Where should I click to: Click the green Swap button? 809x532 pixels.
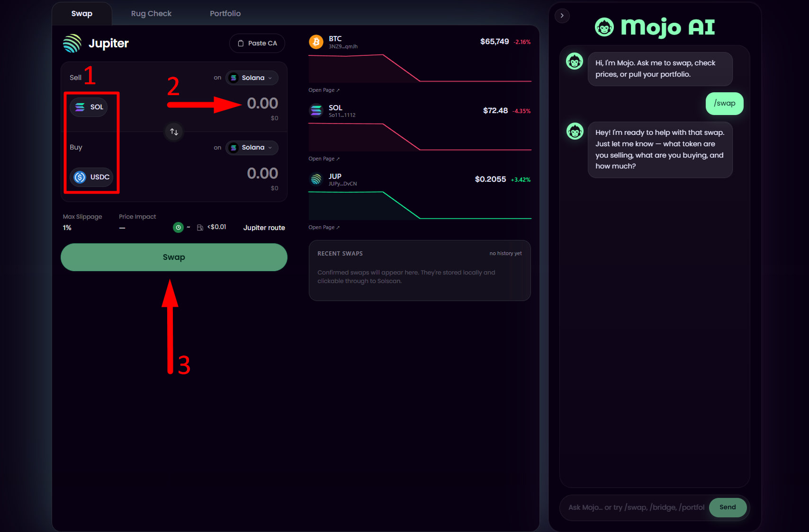[x=174, y=257]
